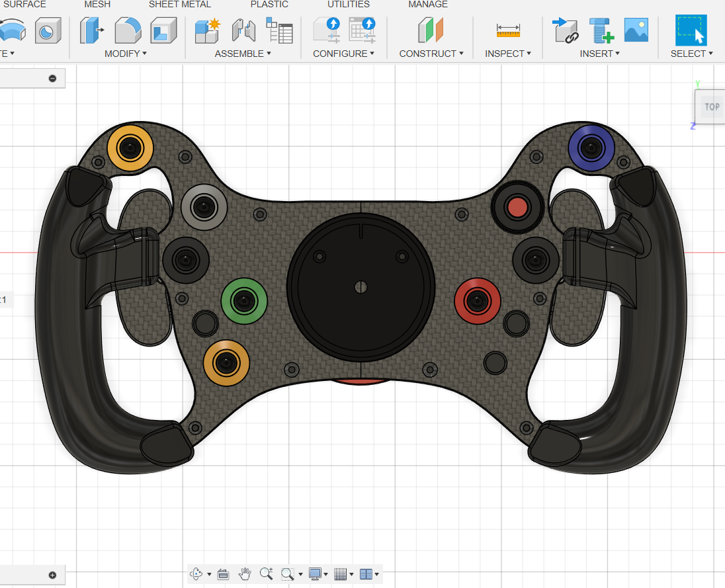Select the Press Pull tool
Viewport: 725px width, 588px height.
point(91,30)
